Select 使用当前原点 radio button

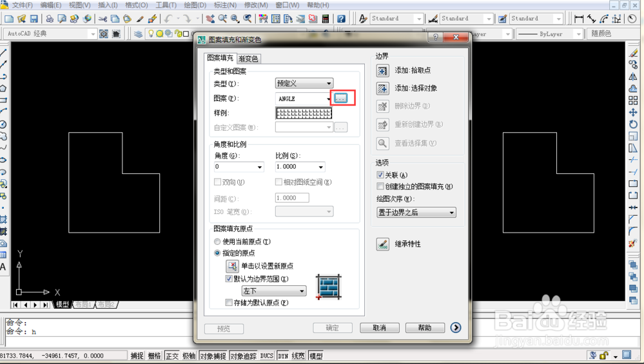[x=217, y=242]
